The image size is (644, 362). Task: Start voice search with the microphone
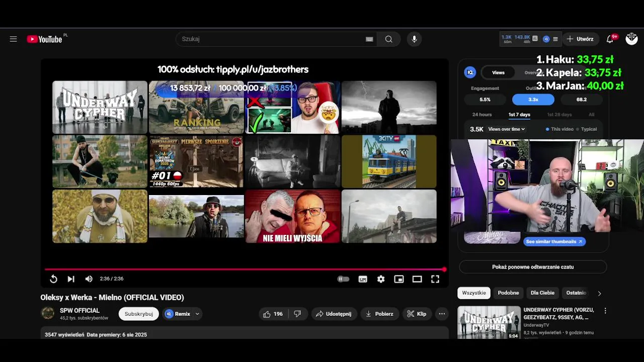pyautogui.click(x=414, y=39)
